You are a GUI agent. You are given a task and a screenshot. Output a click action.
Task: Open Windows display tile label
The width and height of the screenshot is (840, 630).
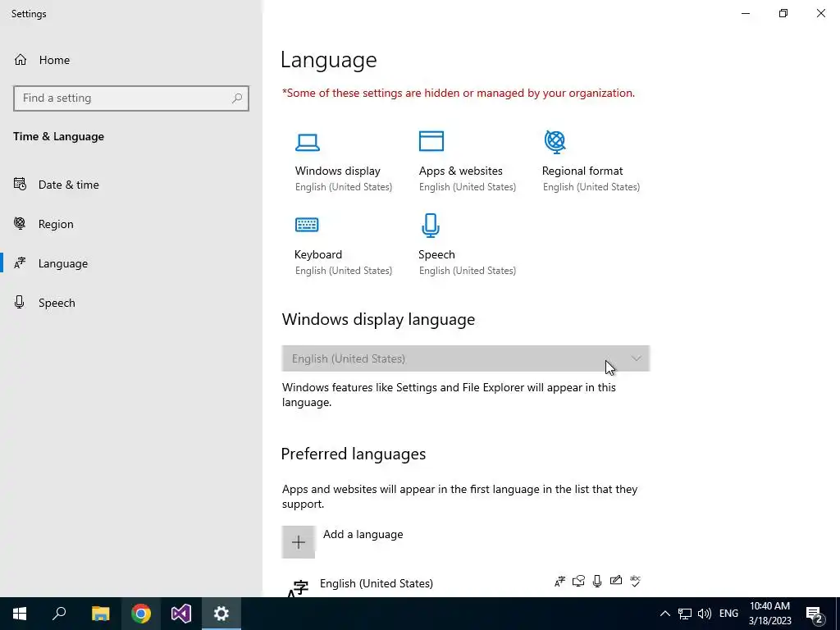(x=337, y=171)
